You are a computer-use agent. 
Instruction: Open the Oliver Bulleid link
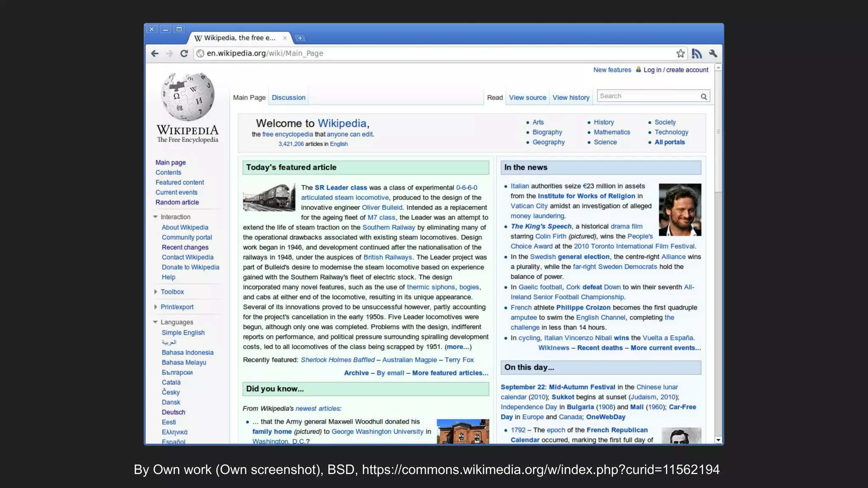tap(382, 208)
